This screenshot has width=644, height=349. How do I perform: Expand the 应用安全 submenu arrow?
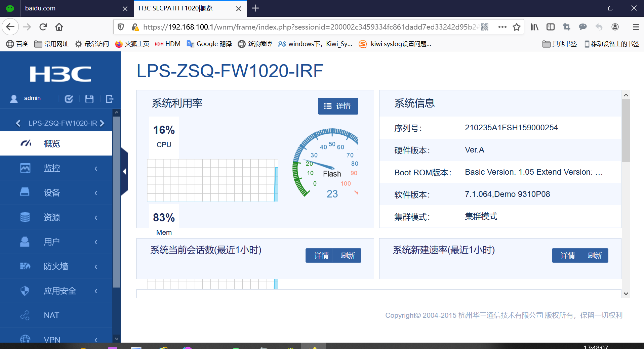96,291
